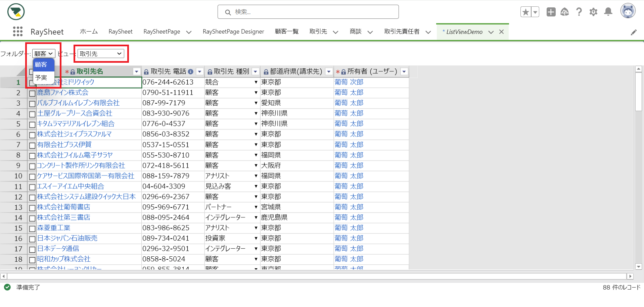The image size is (644, 307).
Task: Expand the RaySheetPage tab chevron
Action: tap(189, 32)
